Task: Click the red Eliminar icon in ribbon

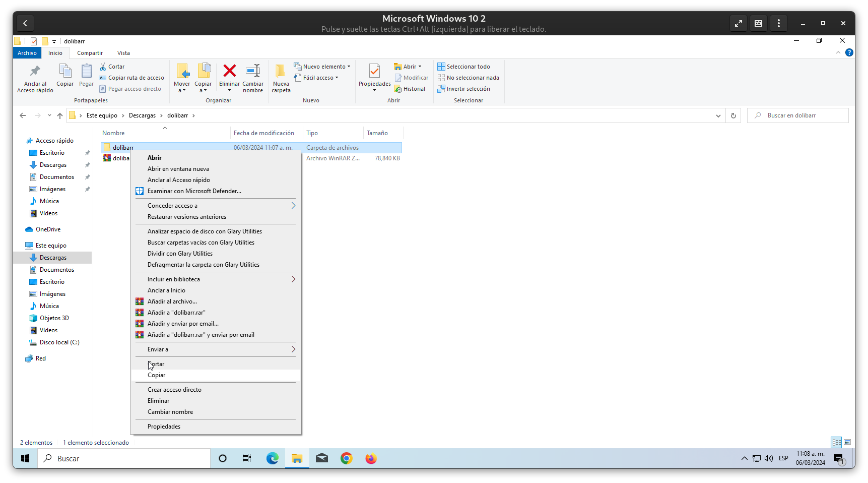Action: click(x=229, y=72)
